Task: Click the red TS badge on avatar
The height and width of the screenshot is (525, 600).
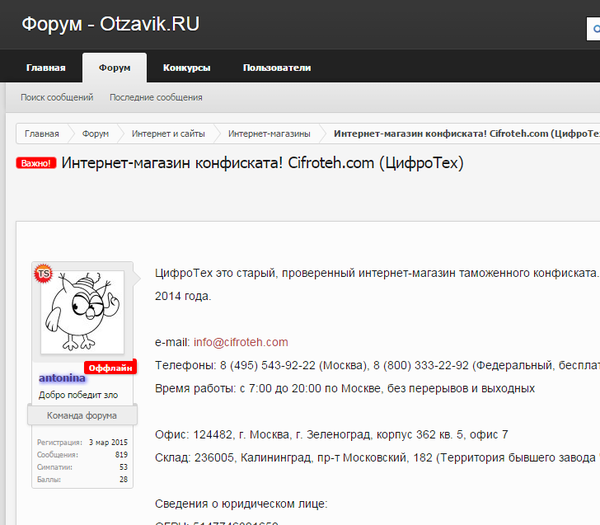Action: (43, 273)
